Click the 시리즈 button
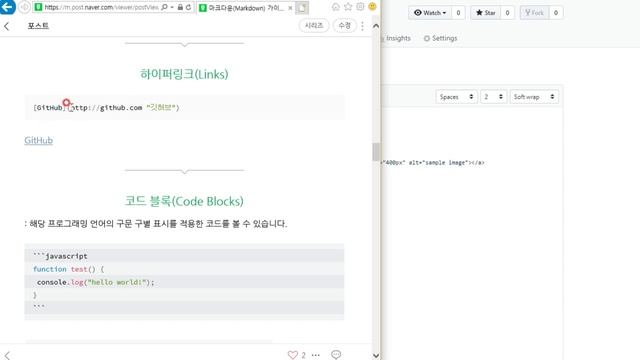 click(314, 26)
